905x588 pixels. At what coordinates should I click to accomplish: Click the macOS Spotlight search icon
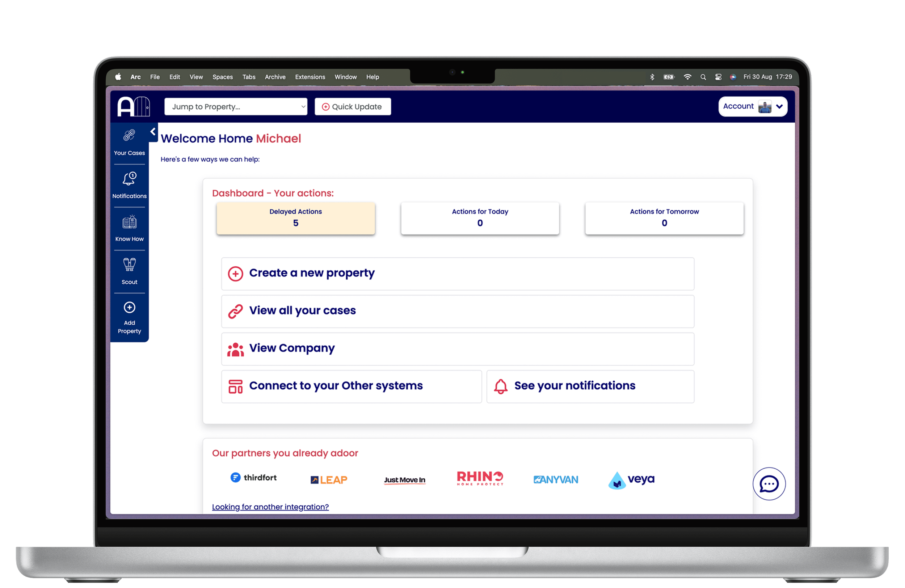click(703, 77)
